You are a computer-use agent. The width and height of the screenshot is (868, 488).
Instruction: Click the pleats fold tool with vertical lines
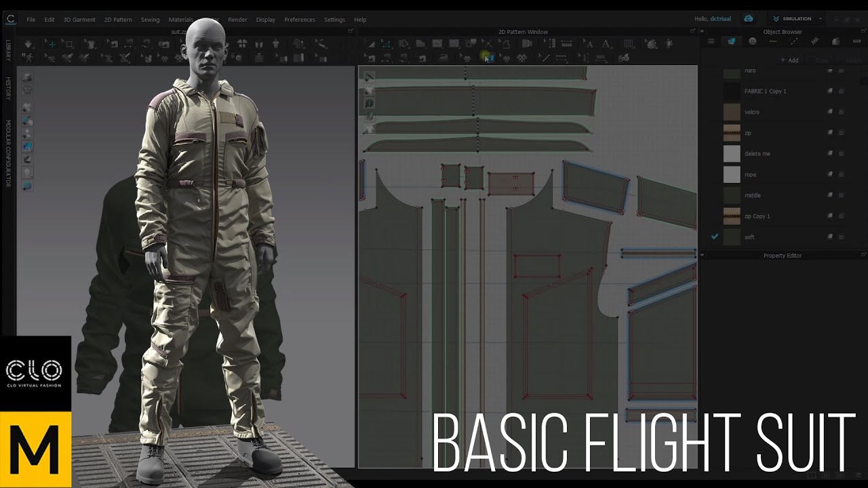pyautogui.click(x=629, y=44)
